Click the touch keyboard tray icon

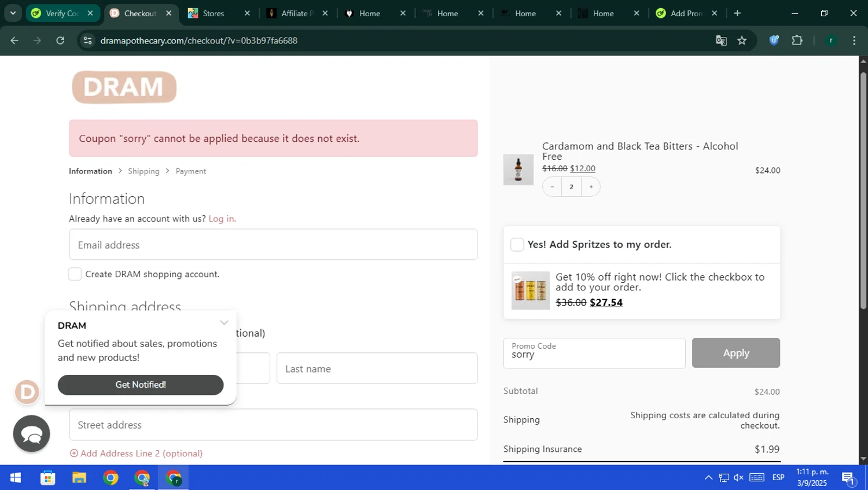coord(757,478)
